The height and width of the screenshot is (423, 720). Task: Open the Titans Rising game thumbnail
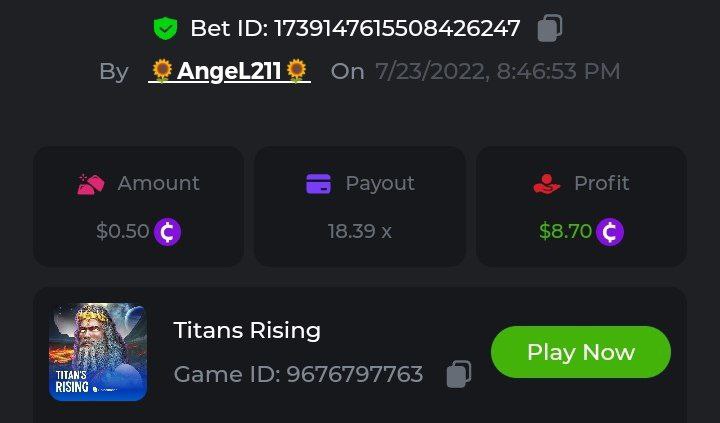98,352
